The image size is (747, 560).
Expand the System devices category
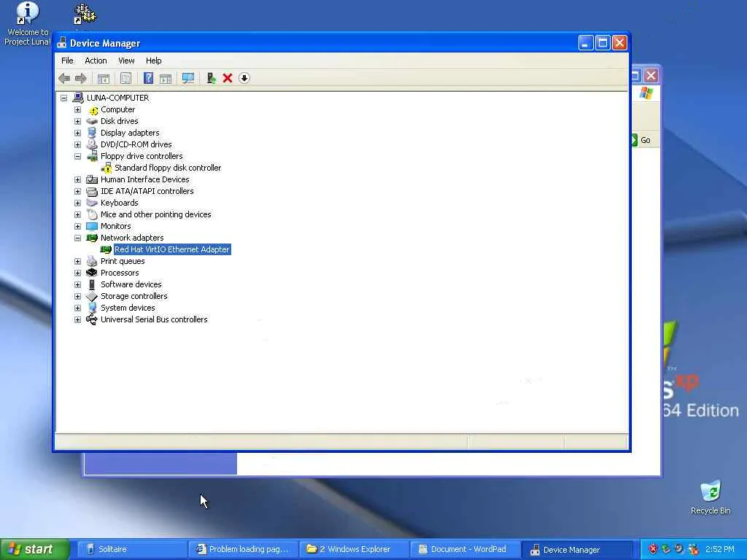[77, 308]
